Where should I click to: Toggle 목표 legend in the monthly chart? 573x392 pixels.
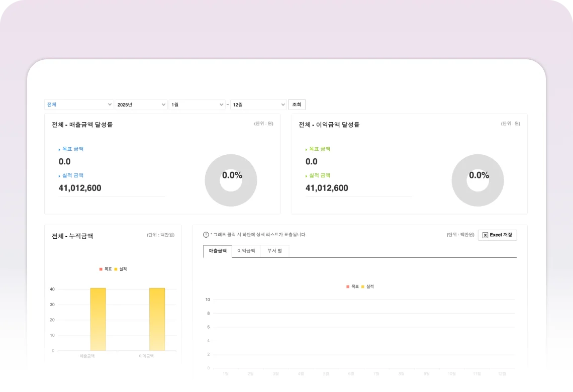(353, 286)
